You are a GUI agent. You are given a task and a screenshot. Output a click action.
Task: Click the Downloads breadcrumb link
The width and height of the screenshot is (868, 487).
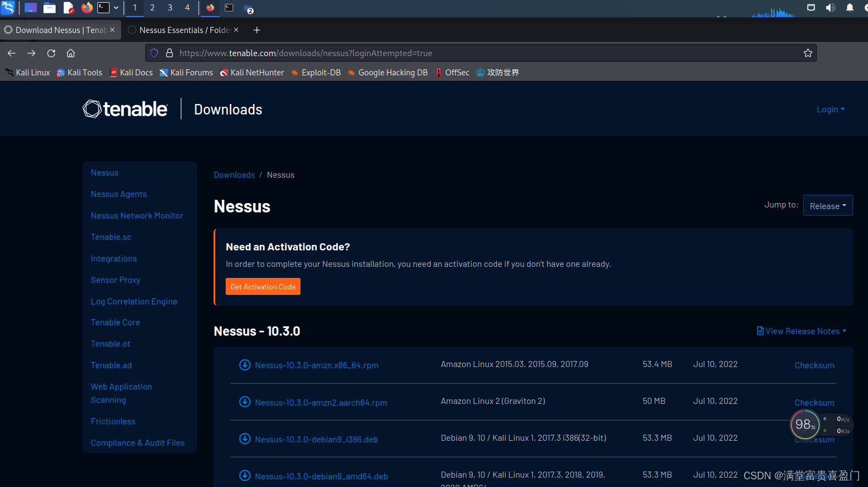[234, 175]
